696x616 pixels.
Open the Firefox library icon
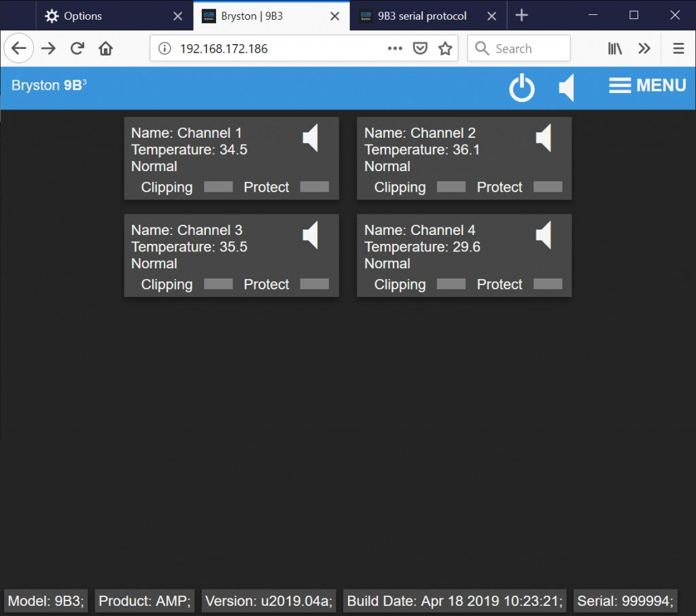point(615,48)
